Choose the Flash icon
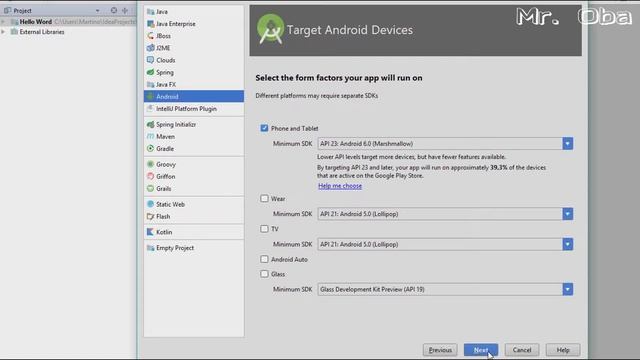 point(150,216)
